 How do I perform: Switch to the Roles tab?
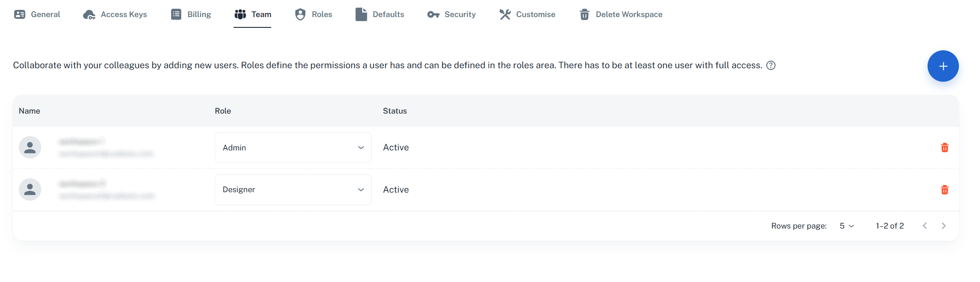[x=313, y=14]
